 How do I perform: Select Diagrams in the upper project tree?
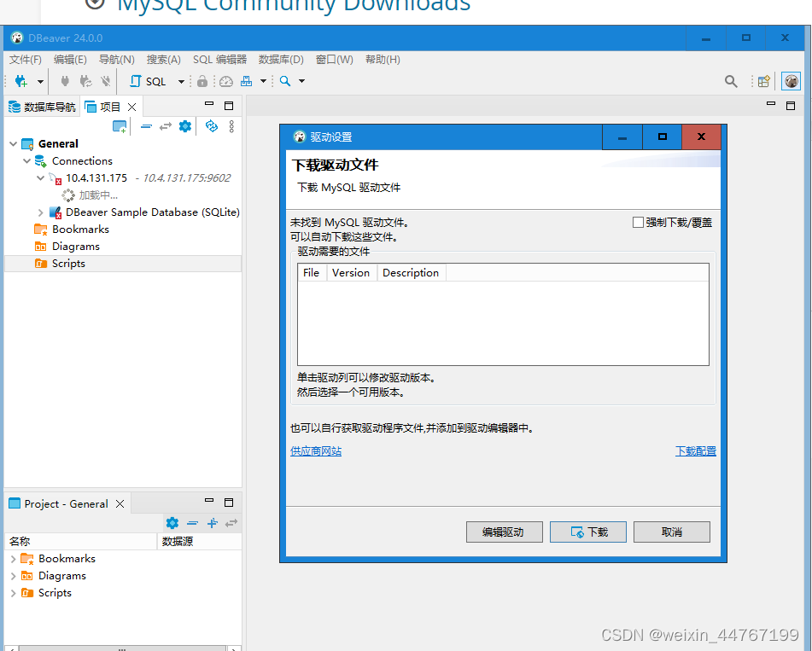pyautogui.click(x=76, y=247)
